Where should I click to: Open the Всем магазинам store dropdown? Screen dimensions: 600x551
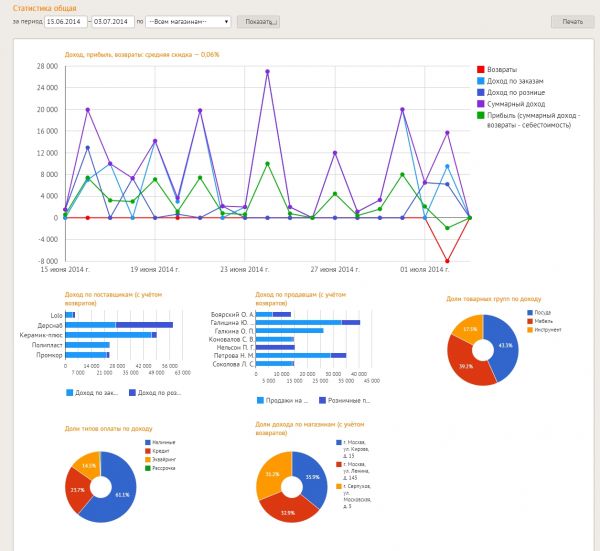pos(188,21)
